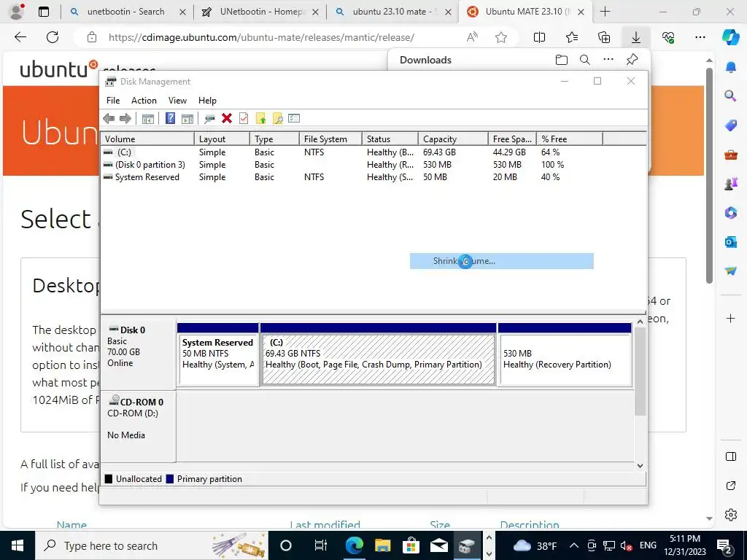This screenshot has width=747, height=560.
Task: Sort by the File System column header
Action: click(330, 139)
